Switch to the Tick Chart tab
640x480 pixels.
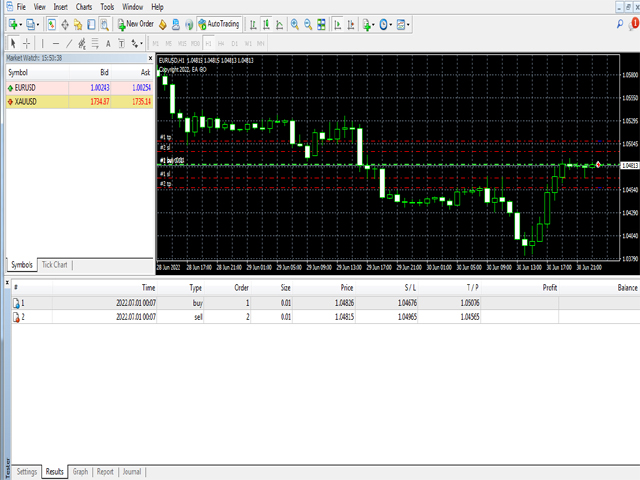(55, 265)
